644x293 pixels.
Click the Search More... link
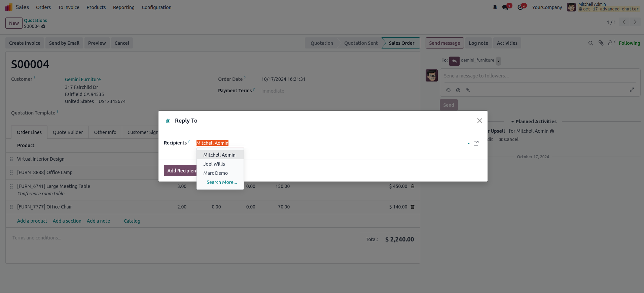221,182
